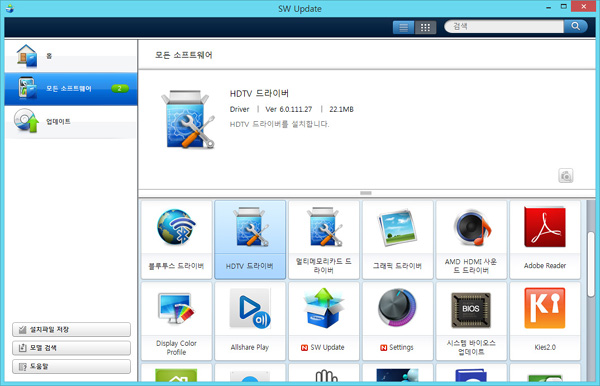Switch to list view layout
The width and height of the screenshot is (600, 386).
click(x=403, y=27)
